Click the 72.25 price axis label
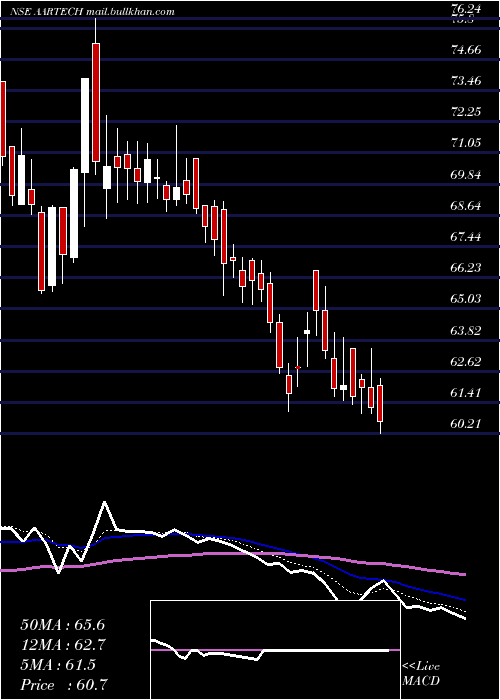The width and height of the screenshot is (500, 700). pyautogui.click(x=466, y=112)
